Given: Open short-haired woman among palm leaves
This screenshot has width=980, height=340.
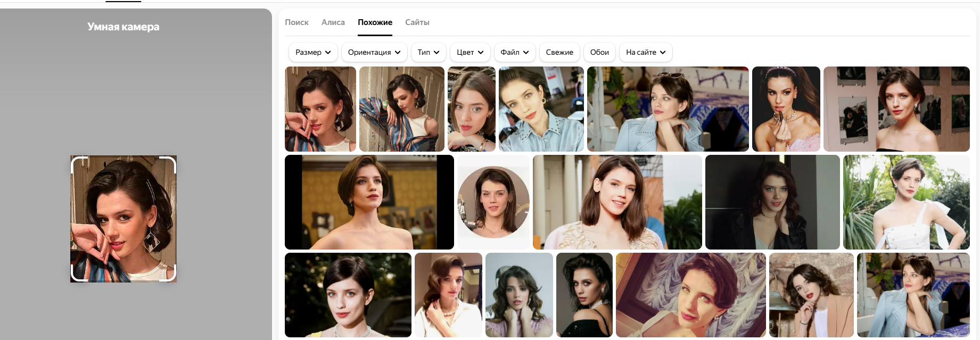Looking at the screenshot, I should point(907,202).
